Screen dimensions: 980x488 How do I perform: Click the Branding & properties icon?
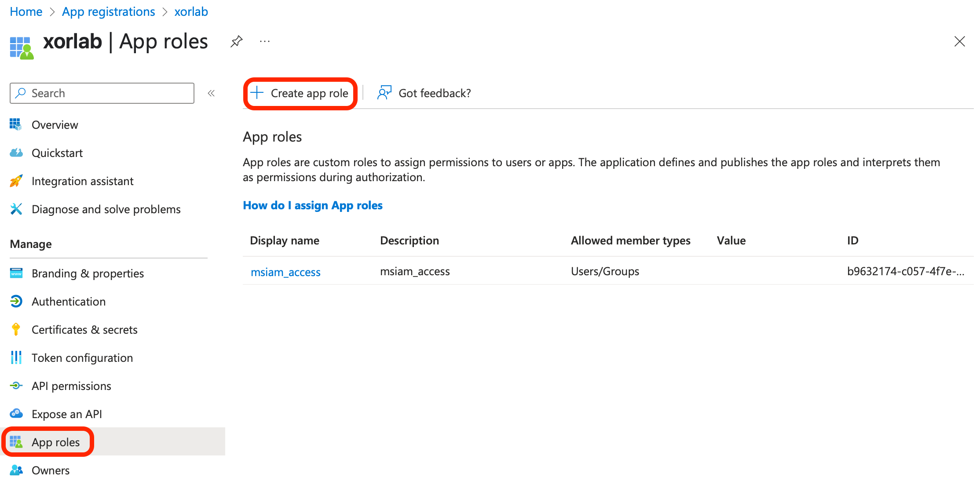[x=16, y=273]
